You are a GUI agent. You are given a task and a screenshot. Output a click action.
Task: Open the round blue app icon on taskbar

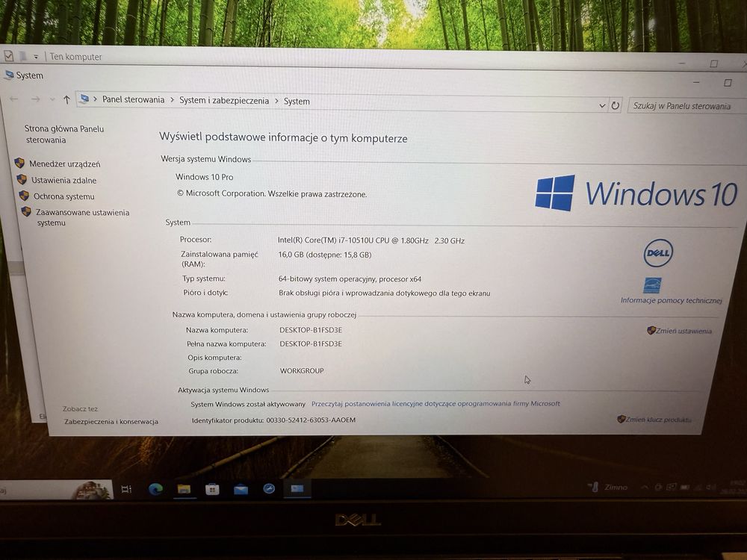point(269,488)
